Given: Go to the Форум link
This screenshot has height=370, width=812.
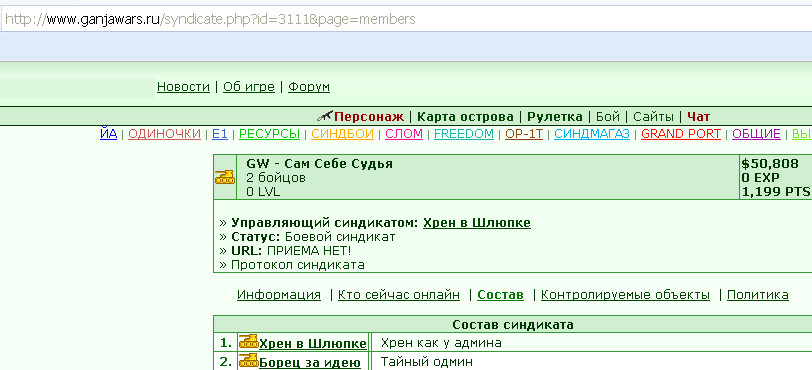Looking at the screenshot, I should click(x=309, y=87).
